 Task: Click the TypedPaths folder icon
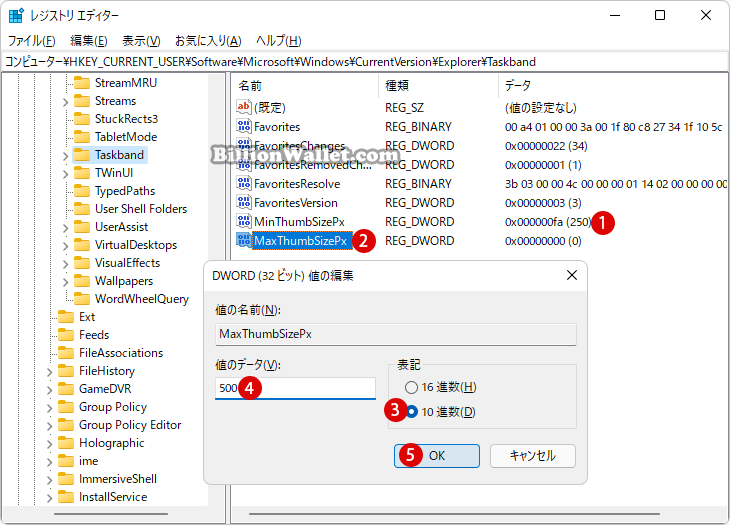(x=82, y=191)
